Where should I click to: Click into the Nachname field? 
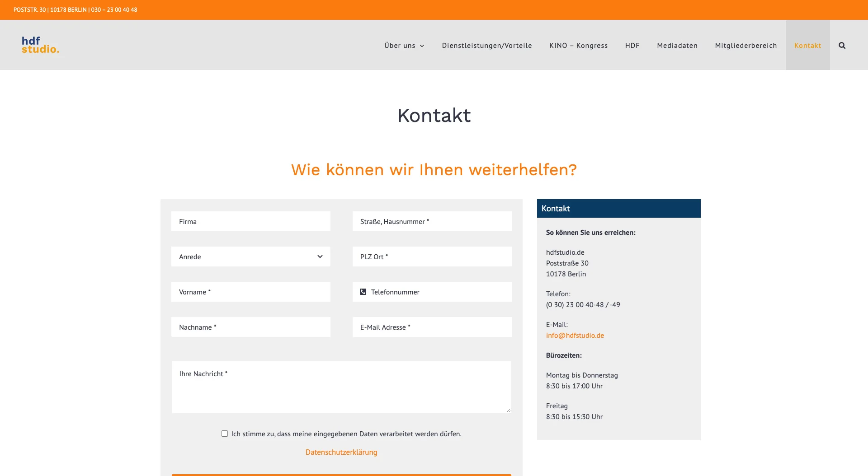pos(250,327)
